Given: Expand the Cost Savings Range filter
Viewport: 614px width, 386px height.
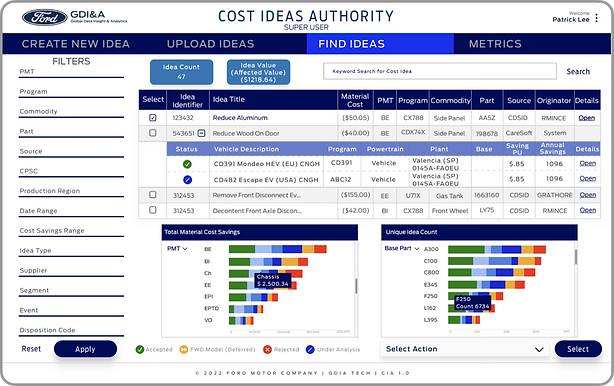Looking at the screenshot, I should (x=71, y=232).
